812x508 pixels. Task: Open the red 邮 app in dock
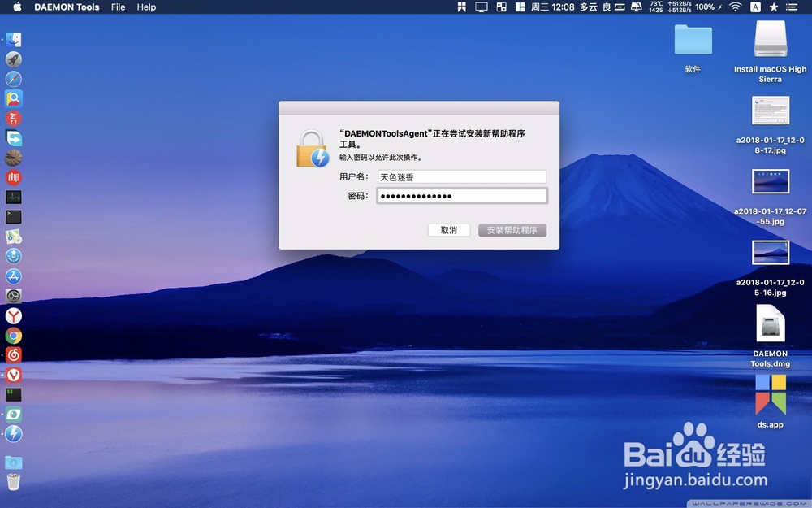(14, 177)
